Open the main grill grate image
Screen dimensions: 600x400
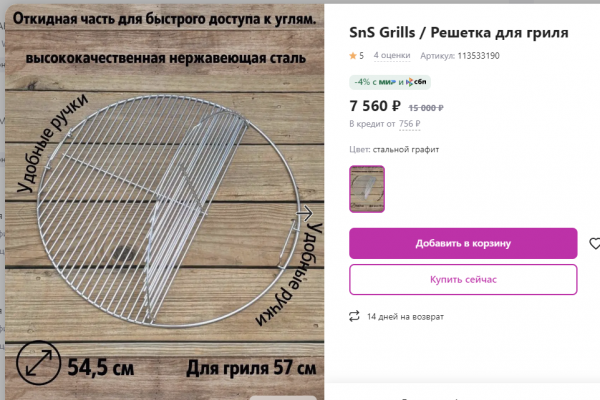(x=165, y=202)
